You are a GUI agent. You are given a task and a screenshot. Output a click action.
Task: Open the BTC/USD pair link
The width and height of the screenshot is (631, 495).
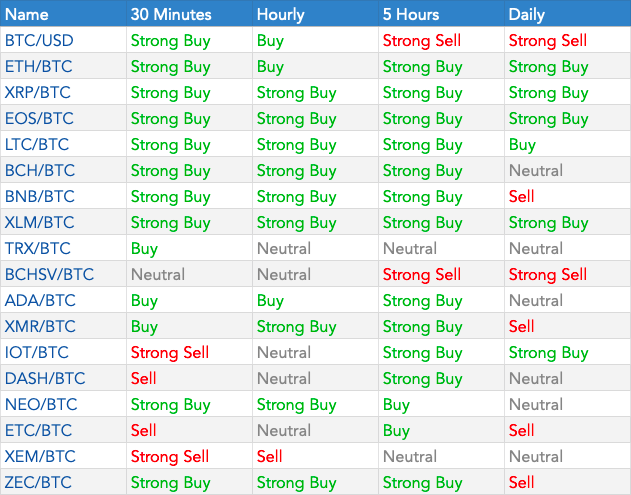[x=39, y=41]
